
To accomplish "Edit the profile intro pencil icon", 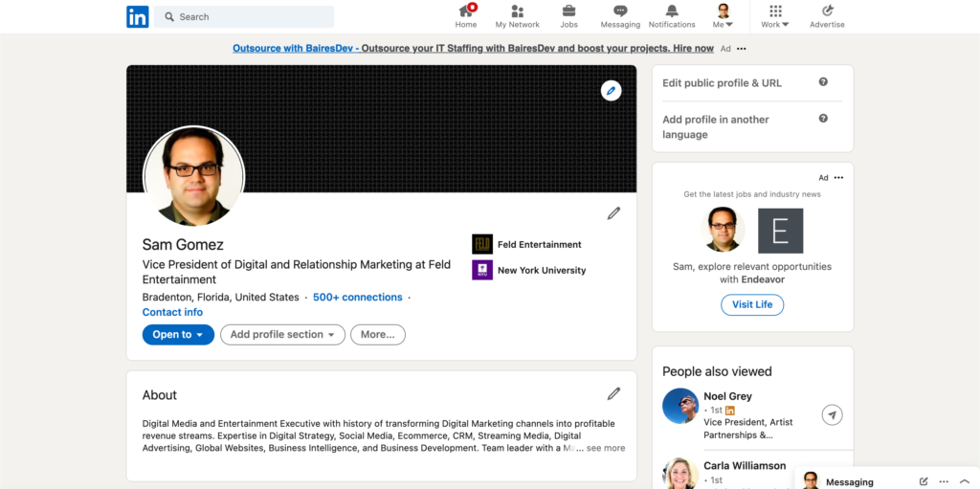I will pyautogui.click(x=613, y=213).
